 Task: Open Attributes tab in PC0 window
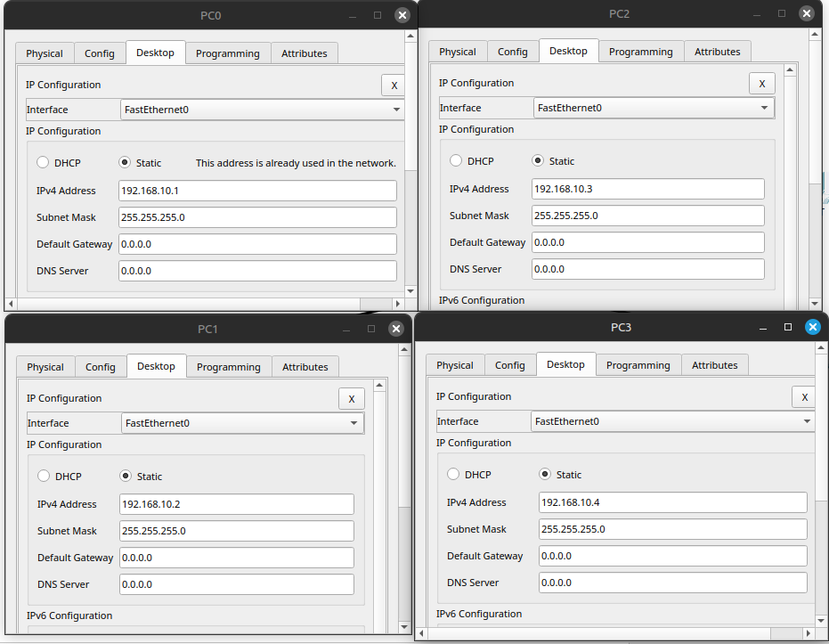tap(304, 53)
